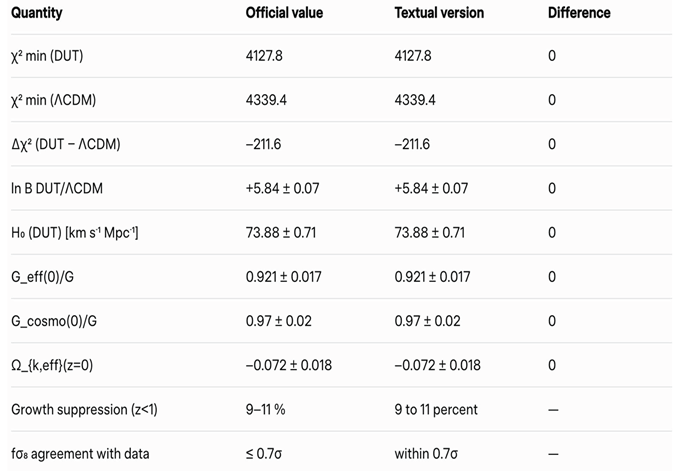Click the Growth suppression (z<1) label

click(x=82, y=409)
